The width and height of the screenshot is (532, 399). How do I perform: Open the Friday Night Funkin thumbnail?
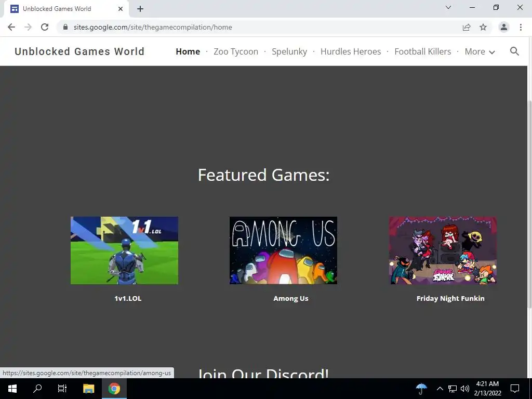(x=443, y=250)
